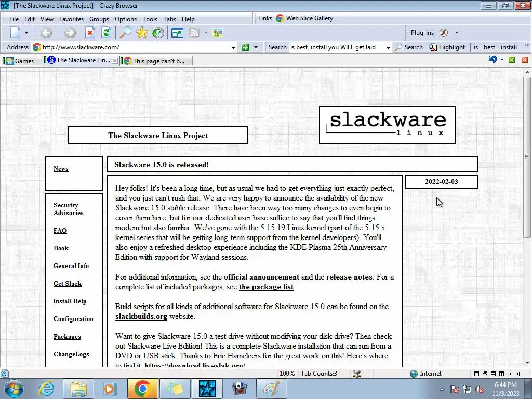Open the Get Slack sidebar link

67,283
